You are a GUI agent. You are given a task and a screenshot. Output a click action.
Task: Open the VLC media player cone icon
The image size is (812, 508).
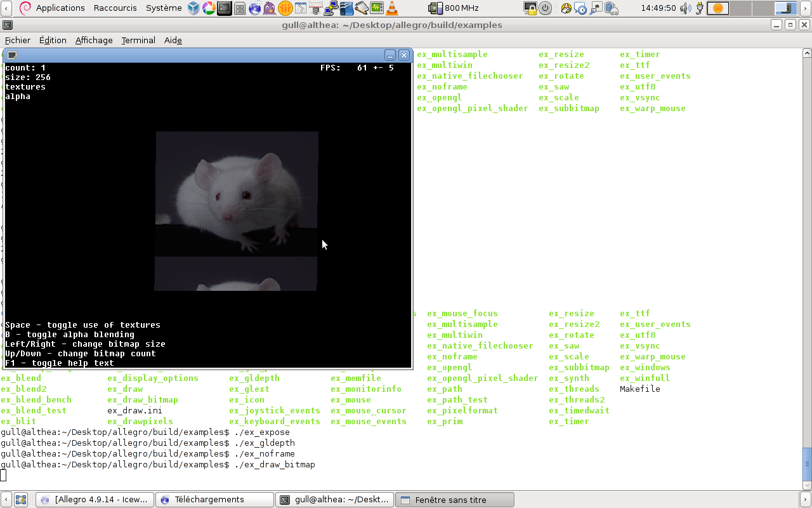point(392,8)
